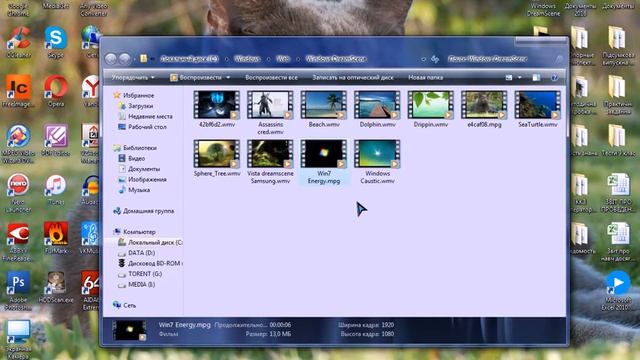This screenshot has height=360, width=640.
Task: Open the Документы library
Action: [139, 169]
